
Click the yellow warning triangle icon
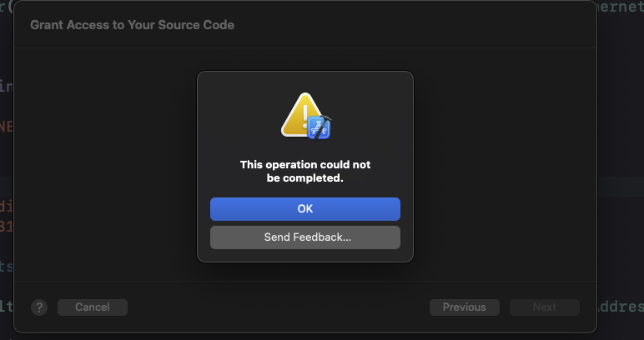click(x=302, y=113)
